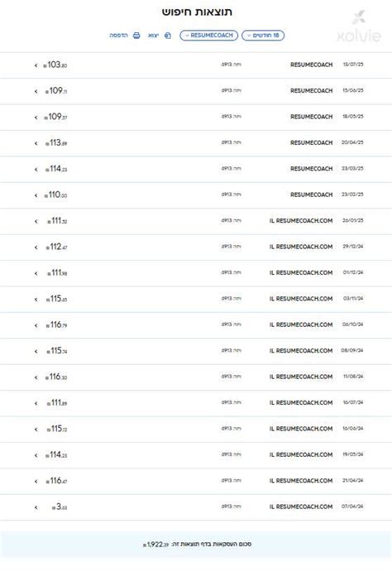The height and width of the screenshot is (572, 392).
Task: Expand the 116.47 transaction from 21/04/24
Action: 36,482
